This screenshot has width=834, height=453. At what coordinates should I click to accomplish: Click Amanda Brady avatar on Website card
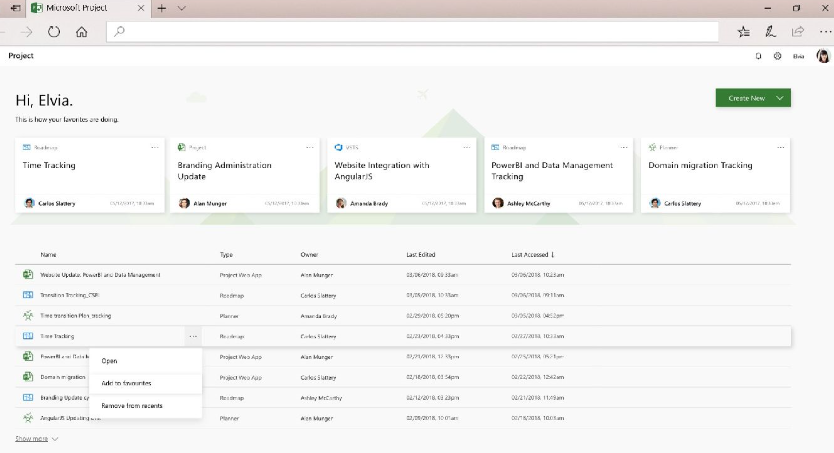(341, 203)
